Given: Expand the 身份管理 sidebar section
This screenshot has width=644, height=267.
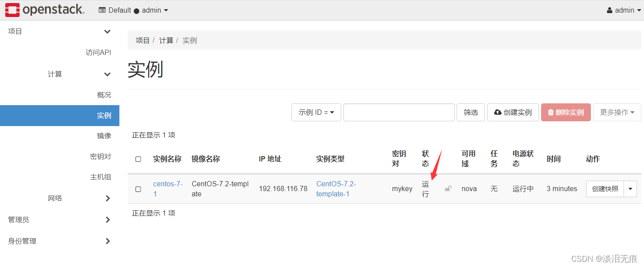Looking at the screenshot, I should point(60,241).
